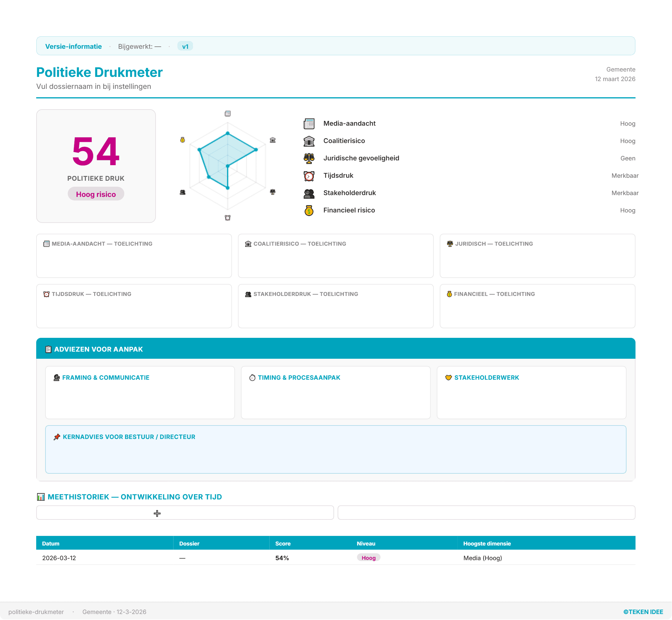Click inside the Framing & Communicatie box
672x620 pixels.
(140, 398)
